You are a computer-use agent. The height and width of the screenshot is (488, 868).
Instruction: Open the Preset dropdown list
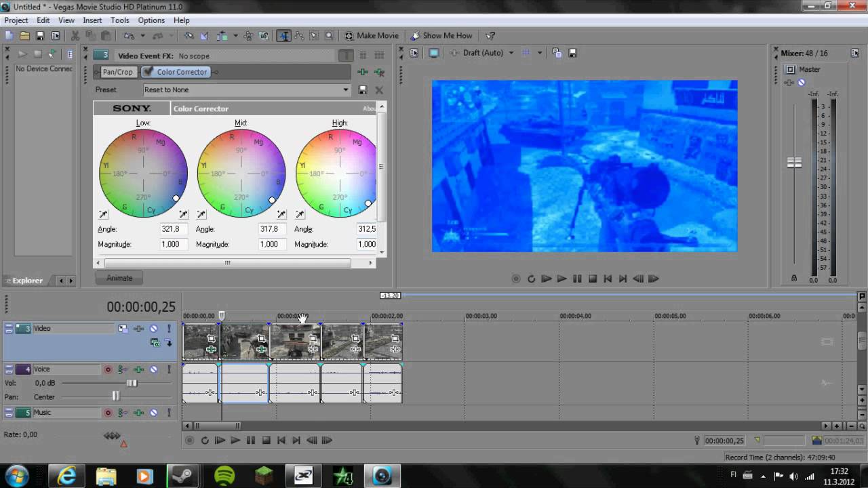[x=345, y=89]
